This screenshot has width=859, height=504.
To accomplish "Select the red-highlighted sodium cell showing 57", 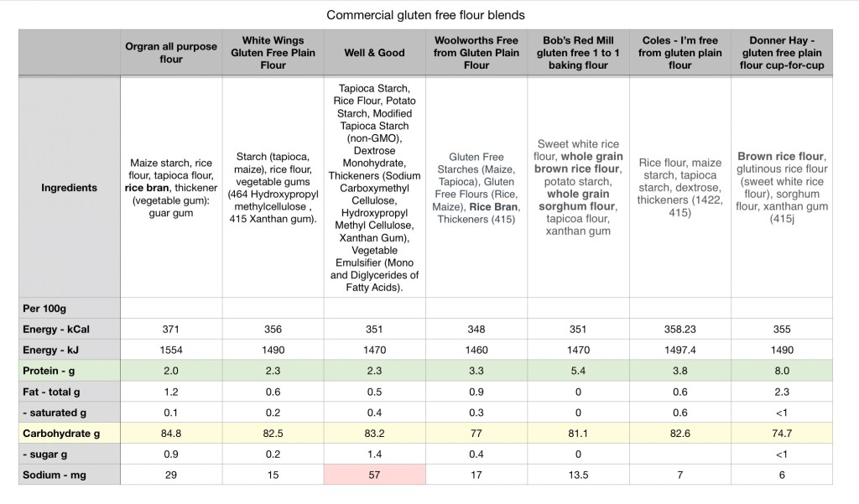I will click(x=374, y=475).
